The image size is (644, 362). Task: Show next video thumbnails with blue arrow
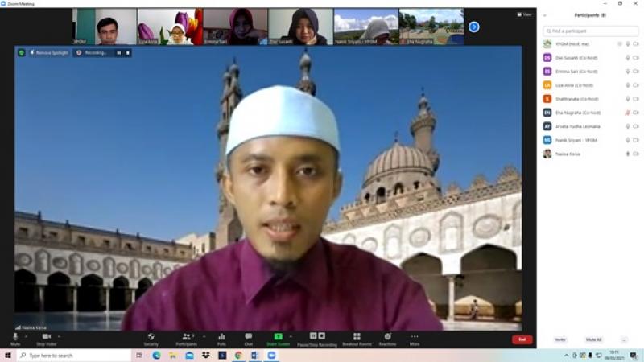[x=474, y=27]
